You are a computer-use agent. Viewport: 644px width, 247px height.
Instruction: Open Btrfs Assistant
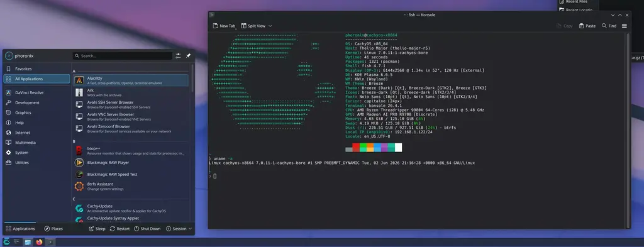click(131, 186)
